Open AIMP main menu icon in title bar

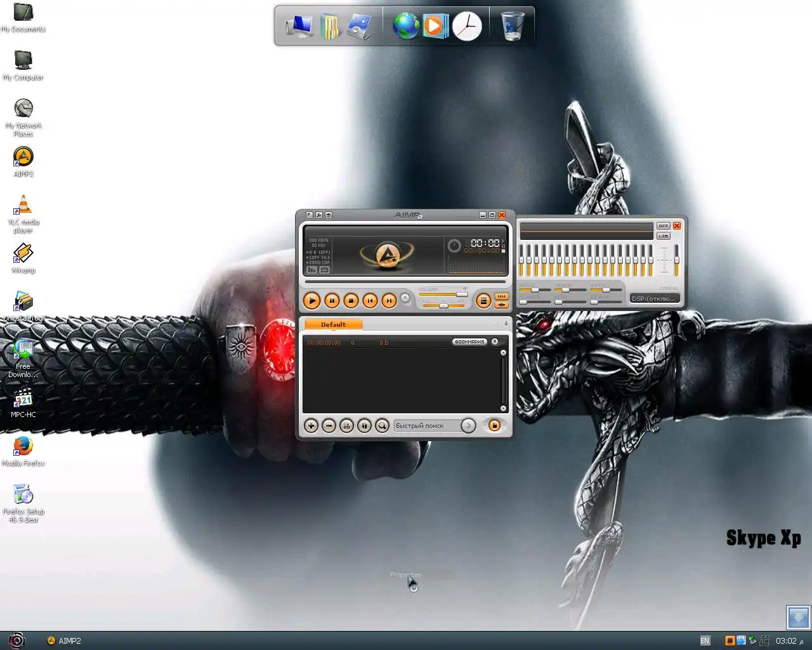310,215
